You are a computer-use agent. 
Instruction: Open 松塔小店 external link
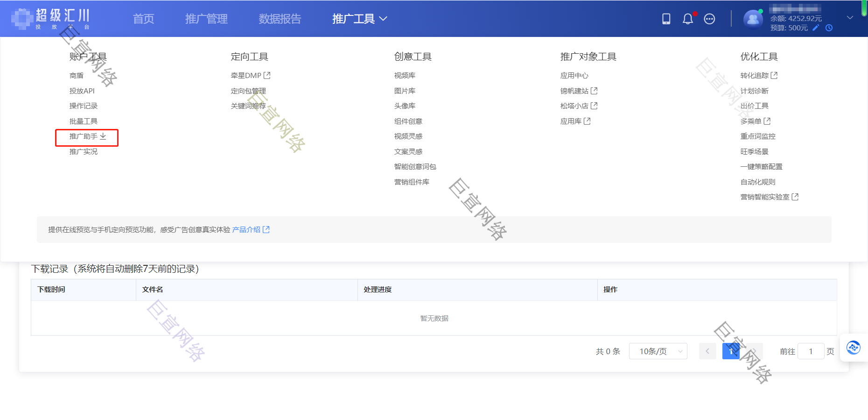click(579, 106)
